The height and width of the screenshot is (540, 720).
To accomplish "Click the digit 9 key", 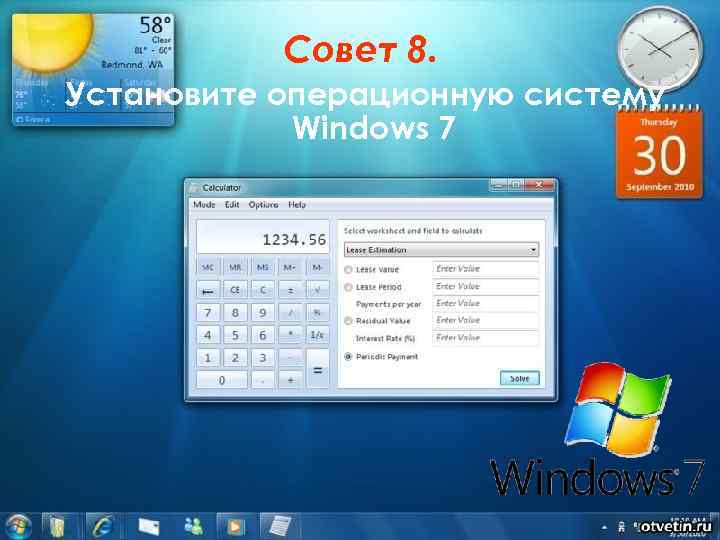I will tap(263, 313).
